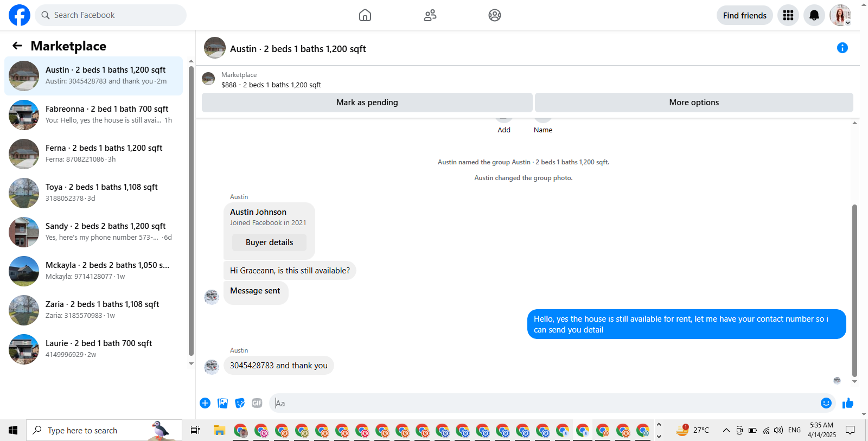Open the emoji picker
This screenshot has height=441, width=868.
(x=826, y=403)
